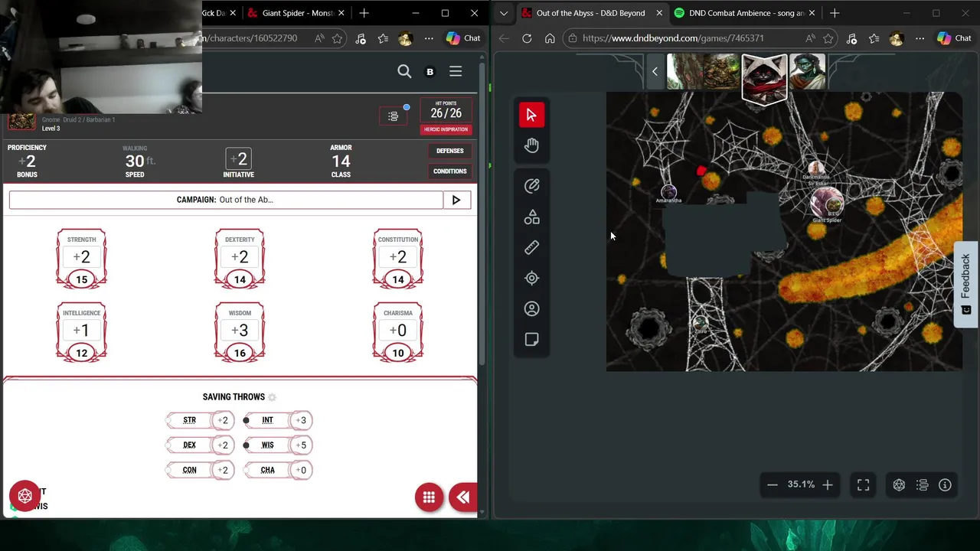
Task: Roll Wisdom check +3
Action: (x=240, y=331)
